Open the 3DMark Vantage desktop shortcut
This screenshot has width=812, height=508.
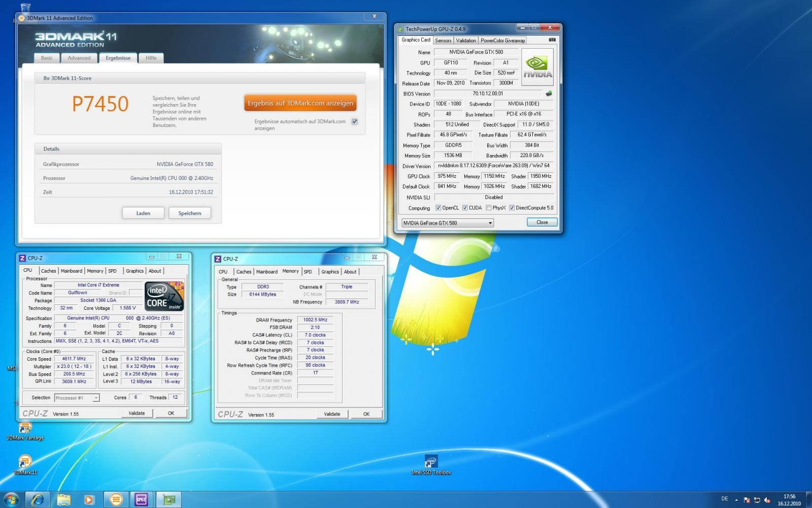pos(25,431)
